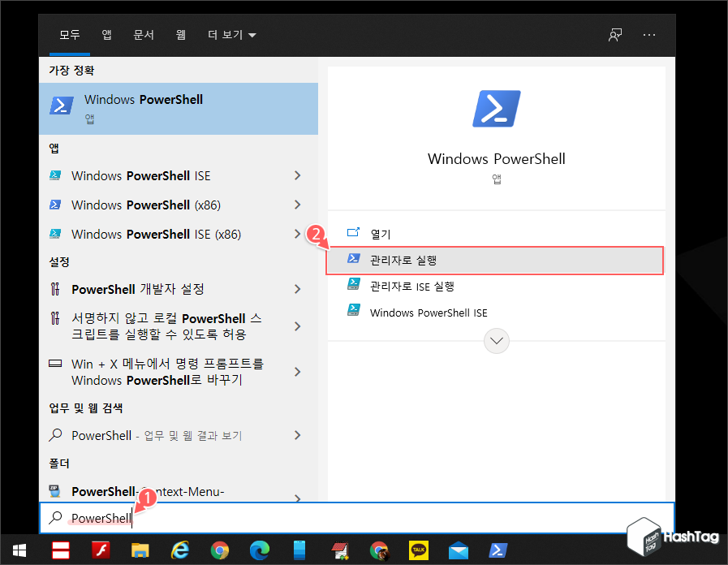Expand the Windows PowerShell ISE result options
This screenshot has height=565, width=728.
[297, 175]
